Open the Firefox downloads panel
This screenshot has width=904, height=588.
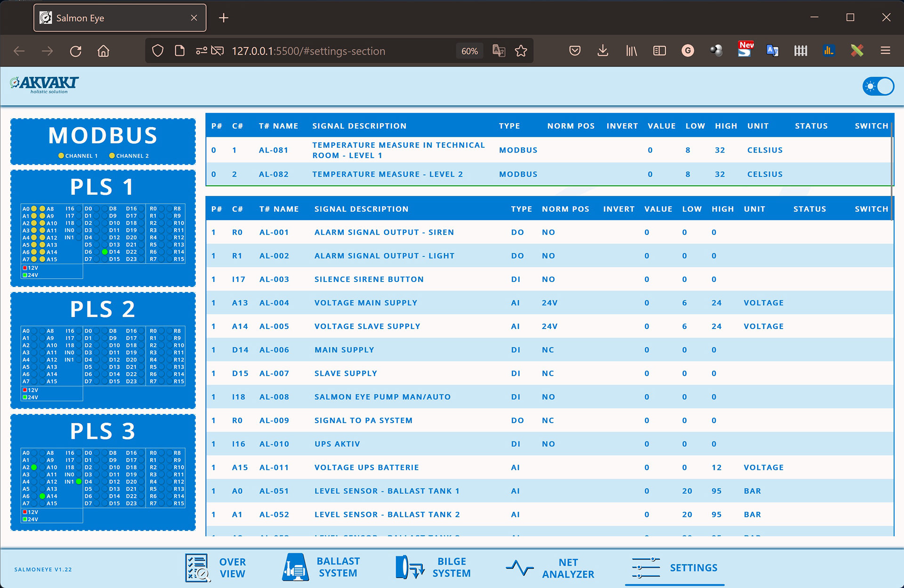point(603,51)
